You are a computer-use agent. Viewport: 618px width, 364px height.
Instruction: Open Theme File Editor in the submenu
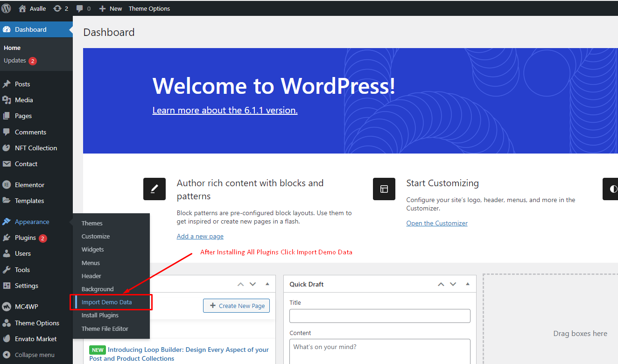(105, 329)
